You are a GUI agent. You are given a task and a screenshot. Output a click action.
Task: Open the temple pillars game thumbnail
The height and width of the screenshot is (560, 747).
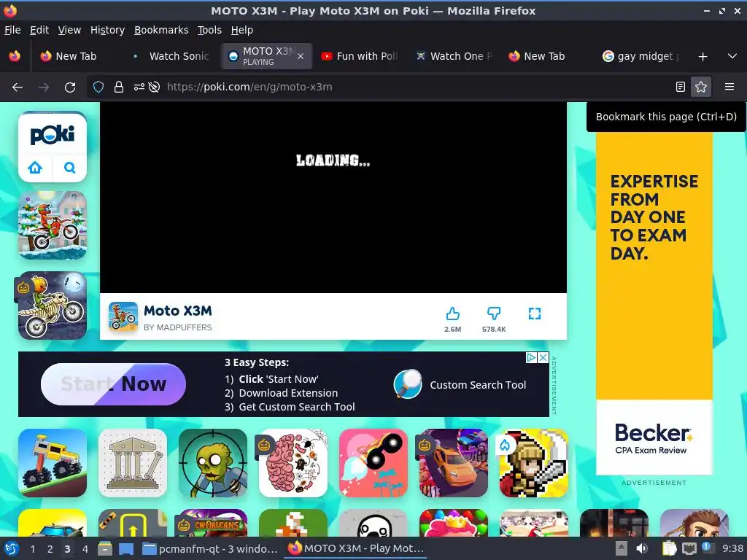pyautogui.click(x=133, y=463)
